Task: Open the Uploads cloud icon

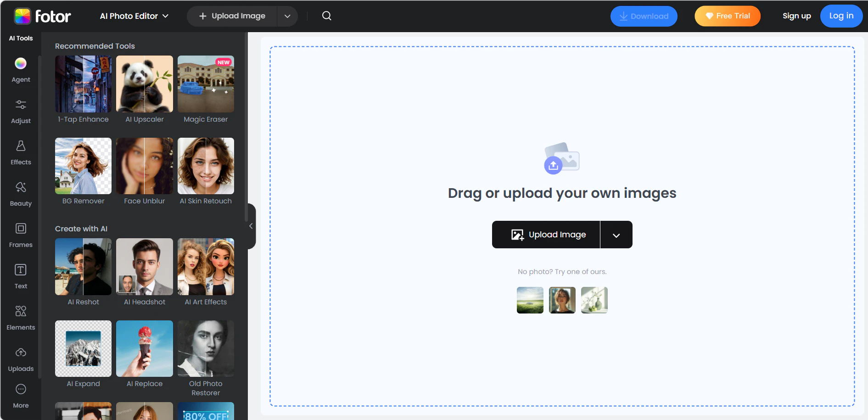Action: pos(21,353)
